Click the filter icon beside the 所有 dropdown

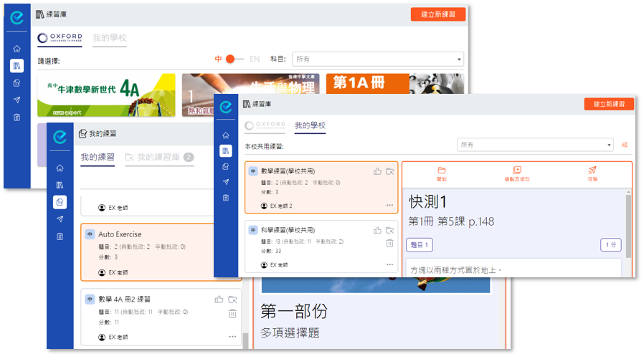(x=625, y=145)
